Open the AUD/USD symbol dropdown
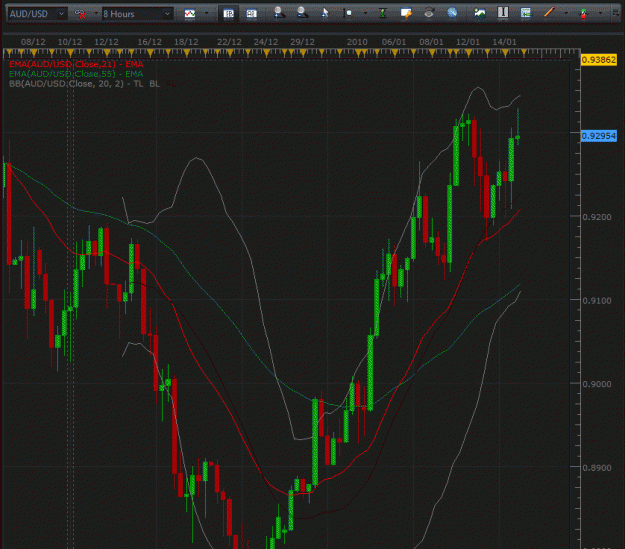 coord(37,14)
